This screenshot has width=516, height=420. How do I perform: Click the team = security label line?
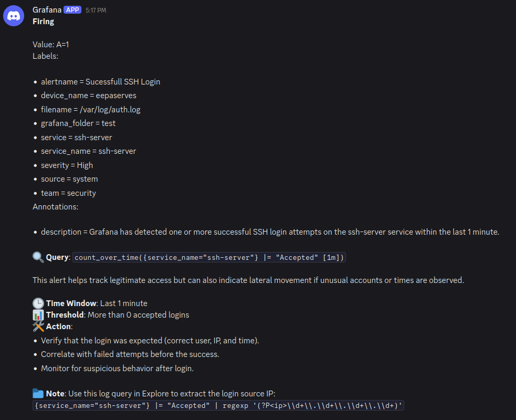coord(68,193)
